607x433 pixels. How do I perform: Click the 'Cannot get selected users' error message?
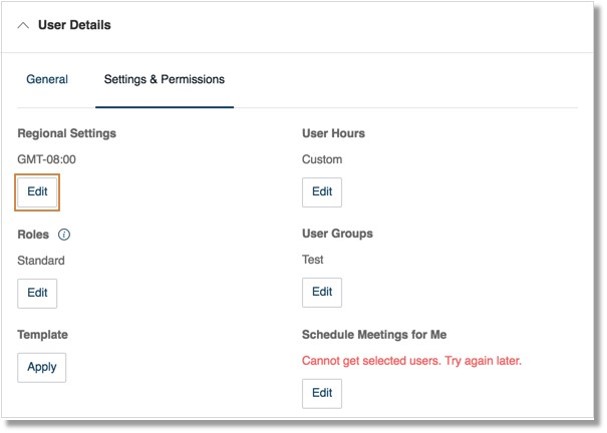tap(412, 361)
